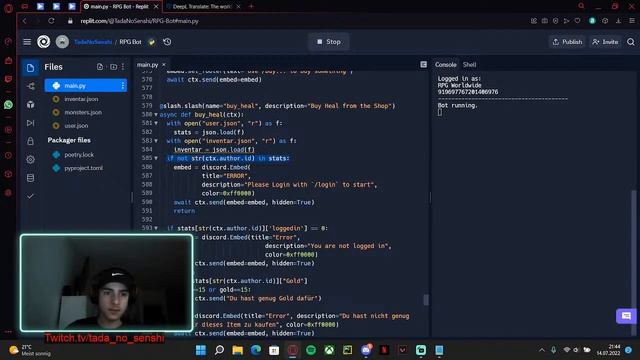Open the Replit home logo
Screen dimensions: 640x360
(44, 42)
